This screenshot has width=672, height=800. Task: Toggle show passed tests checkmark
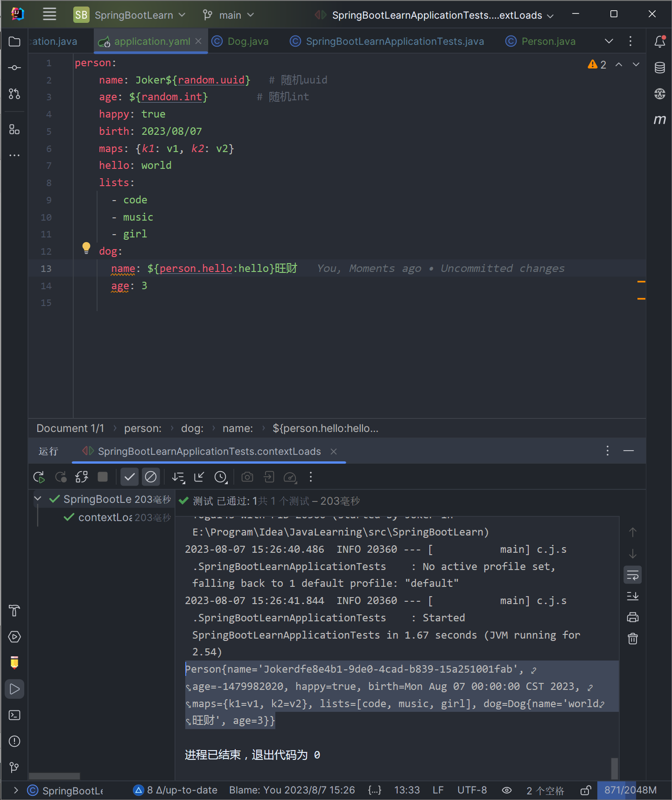click(x=129, y=477)
